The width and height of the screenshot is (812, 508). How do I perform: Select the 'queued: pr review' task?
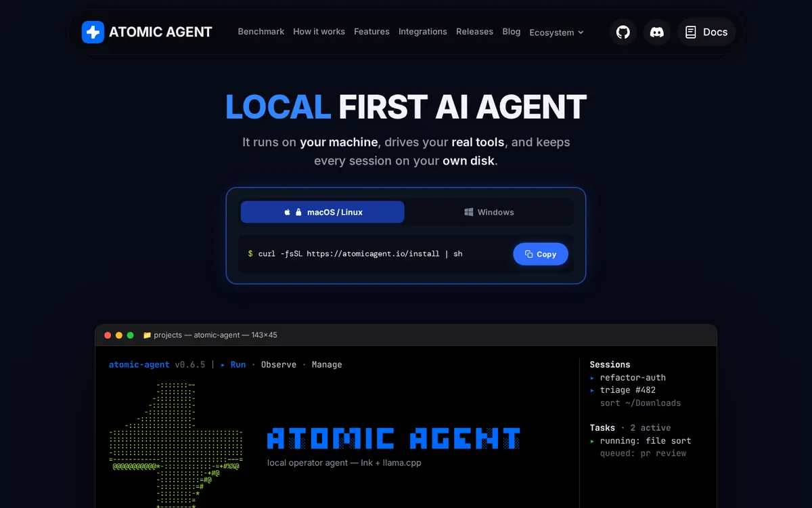(x=643, y=454)
